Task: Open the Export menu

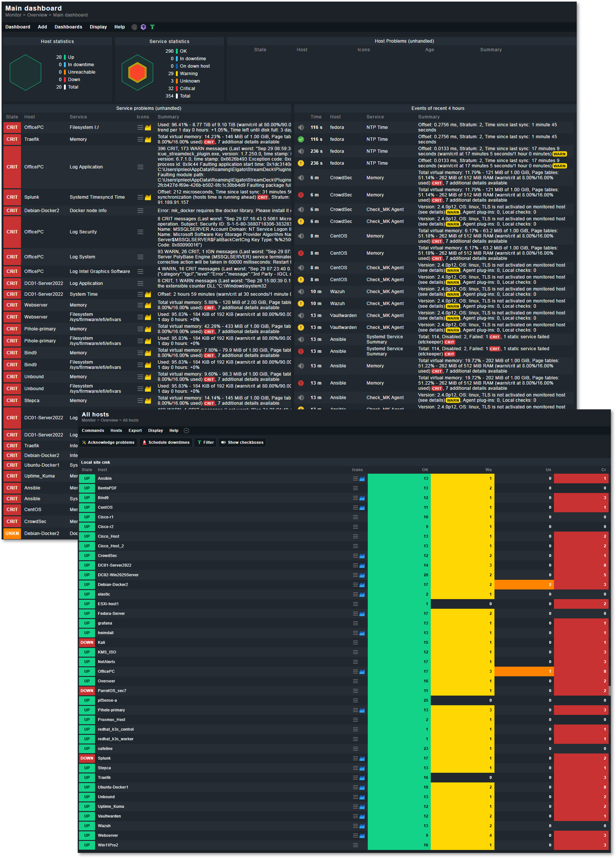Action: pos(135,431)
